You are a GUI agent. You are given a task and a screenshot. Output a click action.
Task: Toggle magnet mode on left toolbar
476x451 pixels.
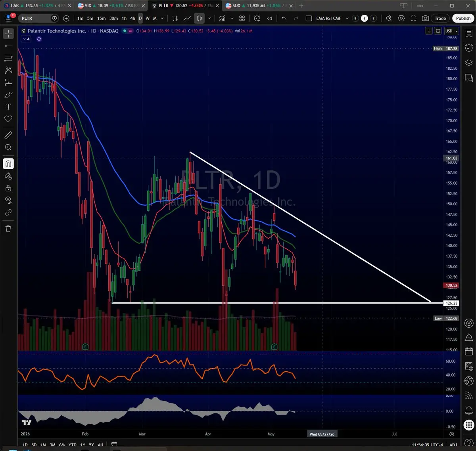[8, 163]
